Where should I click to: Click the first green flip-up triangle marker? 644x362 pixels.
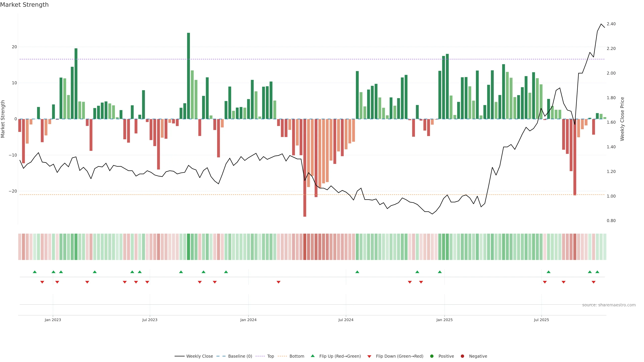coord(35,272)
